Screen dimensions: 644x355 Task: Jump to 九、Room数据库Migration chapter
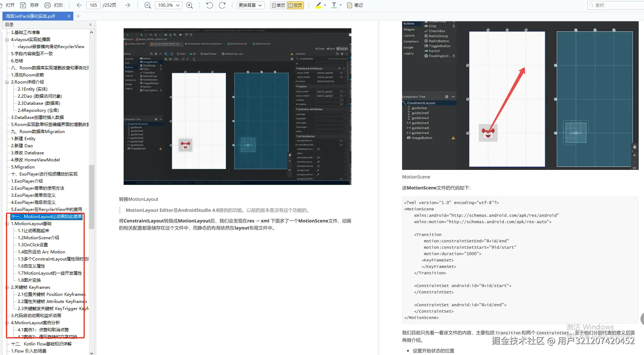point(38,132)
